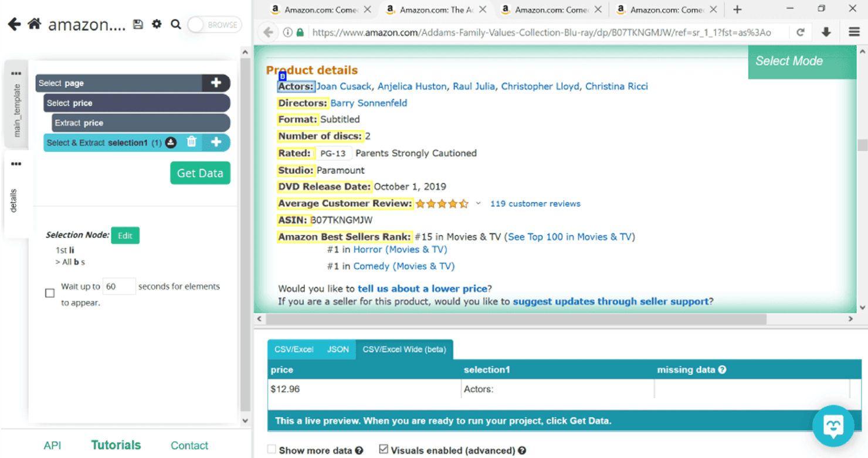Close the first Amazon browser tab
Screen dimensions: 868x458
(367, 9)
